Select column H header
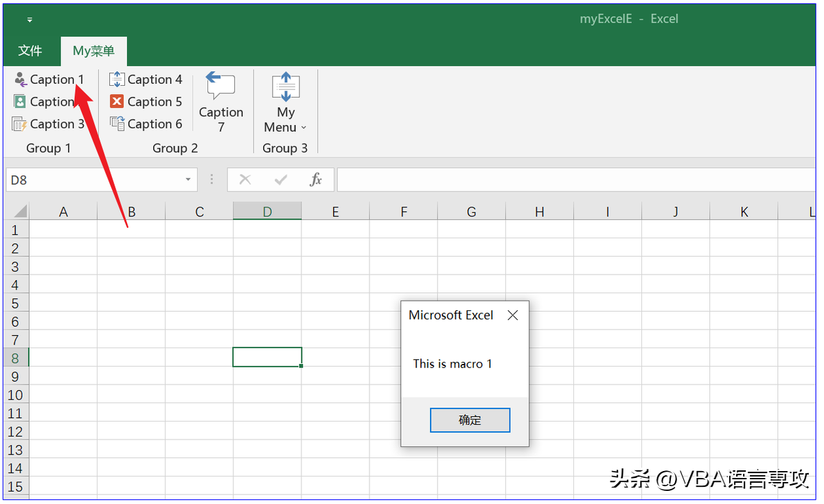 pyautogui.click(x=539, y=211)
